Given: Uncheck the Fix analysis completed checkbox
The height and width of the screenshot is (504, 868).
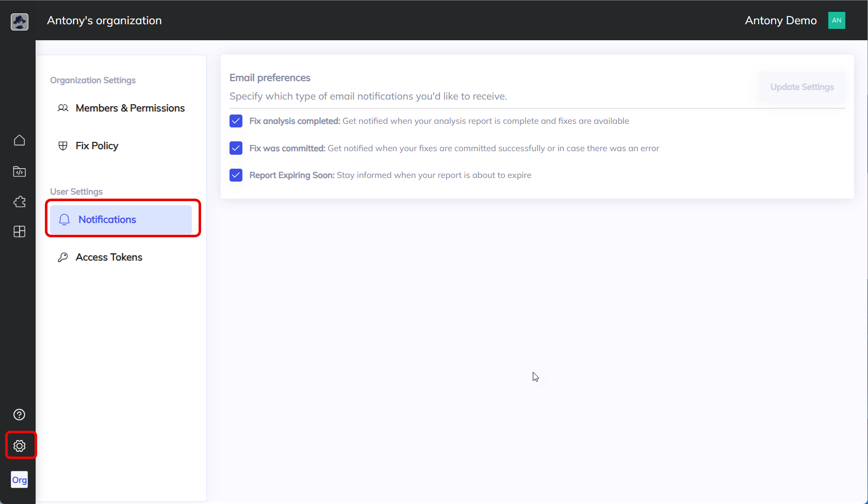Looking at the screenshot, I should point(236,121).
